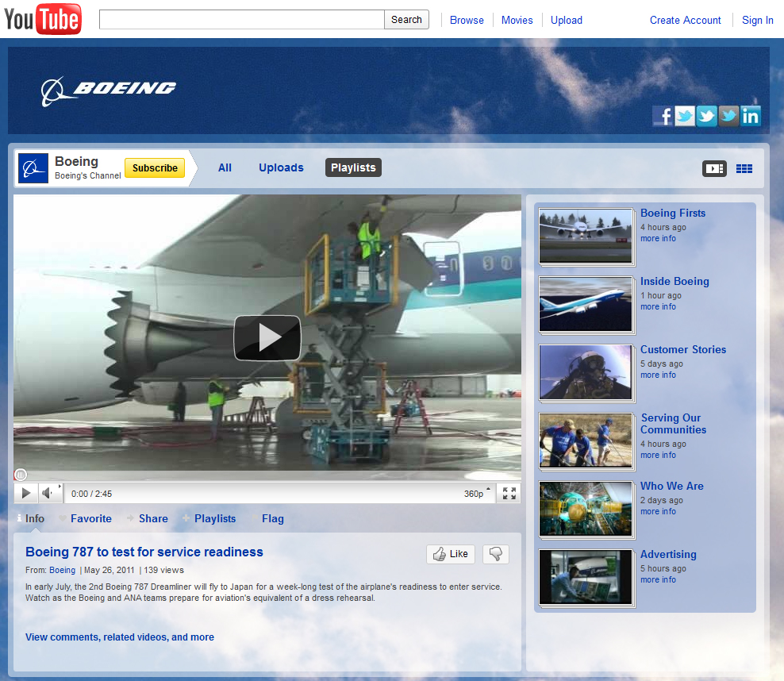Select the Playlists tab in channel bar
Screen dimensions: 784x681
(x=353, y=167)
